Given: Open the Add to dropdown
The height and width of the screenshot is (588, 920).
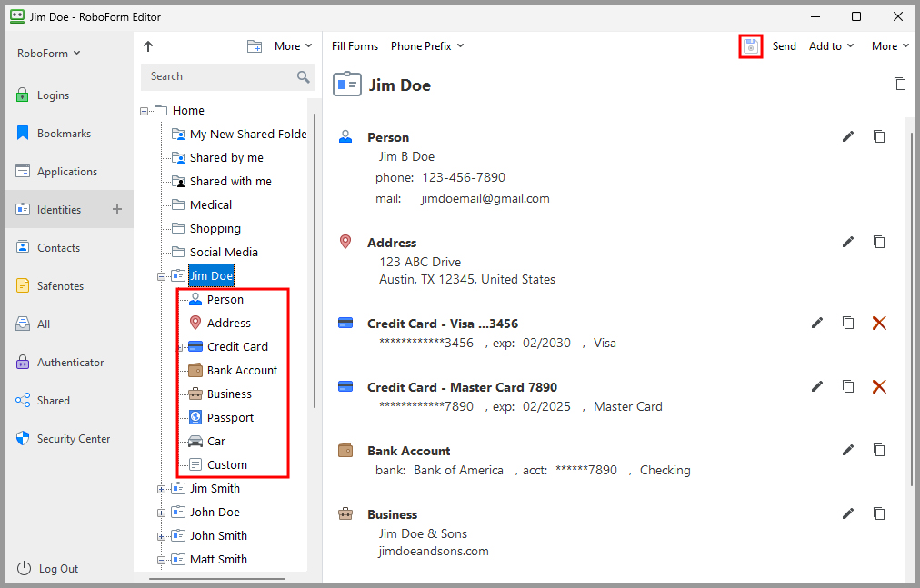Looking at the screenshot, I should pyautogui.click(x=832, y=46).
